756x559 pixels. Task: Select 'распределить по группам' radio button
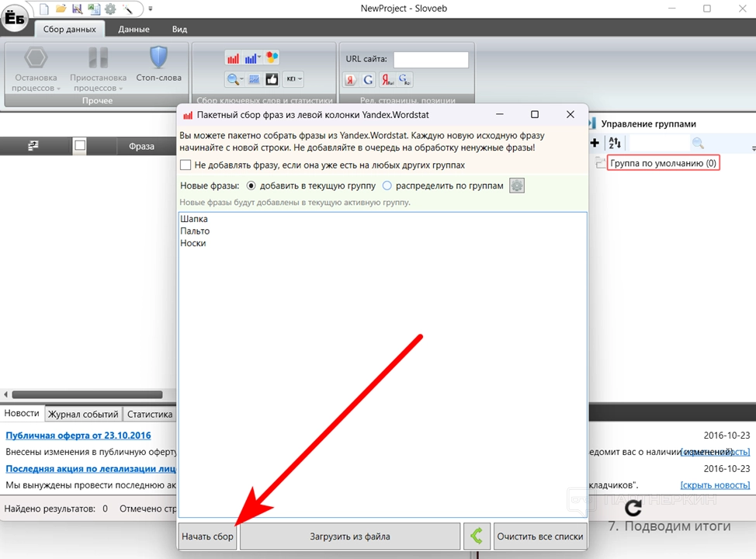point(387,186)
